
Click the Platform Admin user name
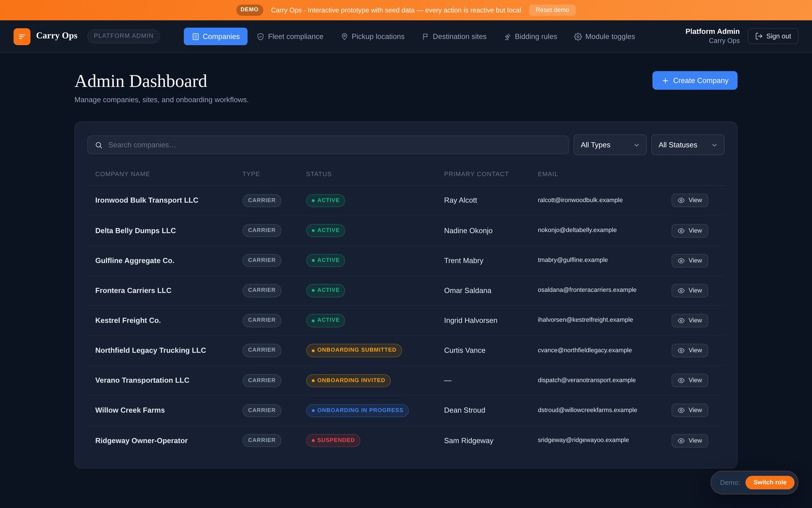point(712,31)
